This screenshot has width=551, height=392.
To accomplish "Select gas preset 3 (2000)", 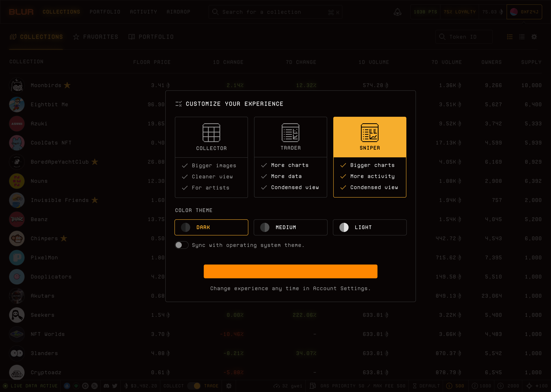I will coord(508,386).
